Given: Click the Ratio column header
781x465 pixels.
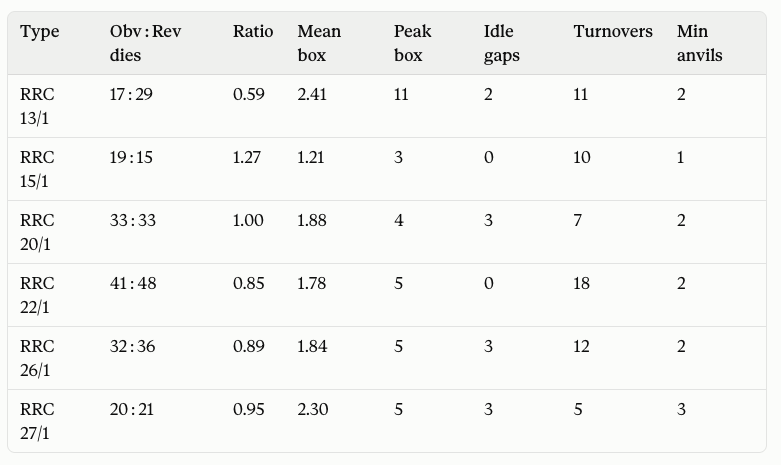Looking at the screenshot, I should (x=253, y=31).
